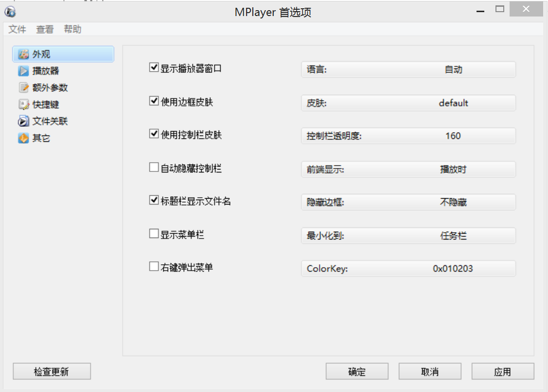This screenshot has width=548, height=392.
Task: Select the 外观 palette icon in the sidebar
Action: coord(23,54)
